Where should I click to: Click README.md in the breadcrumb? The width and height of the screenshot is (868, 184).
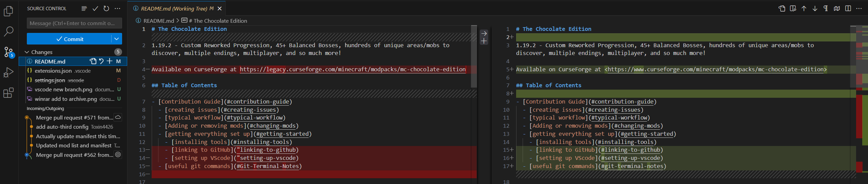[158, 21]
